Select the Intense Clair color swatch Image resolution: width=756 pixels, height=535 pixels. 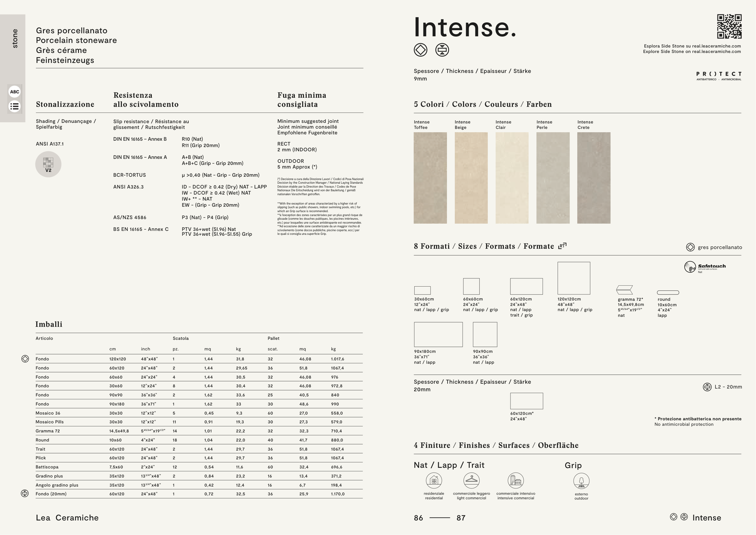point(512,178)
